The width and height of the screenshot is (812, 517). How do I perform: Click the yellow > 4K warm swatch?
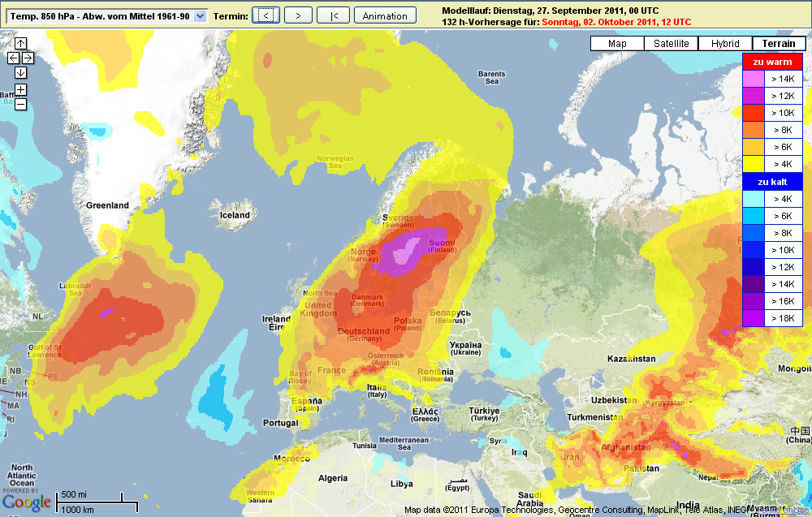point(754,164)
